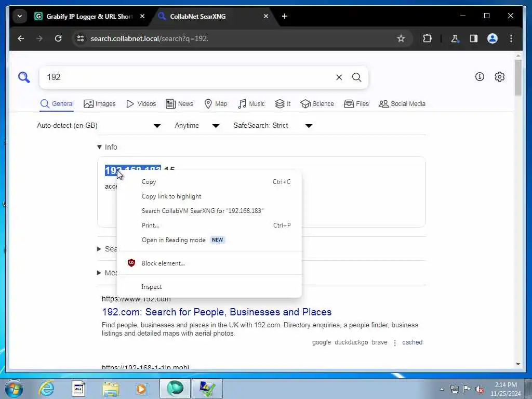Submit search with the magnifier button
This screenshot has width=532, height=399.
click(x=356, y=77)
